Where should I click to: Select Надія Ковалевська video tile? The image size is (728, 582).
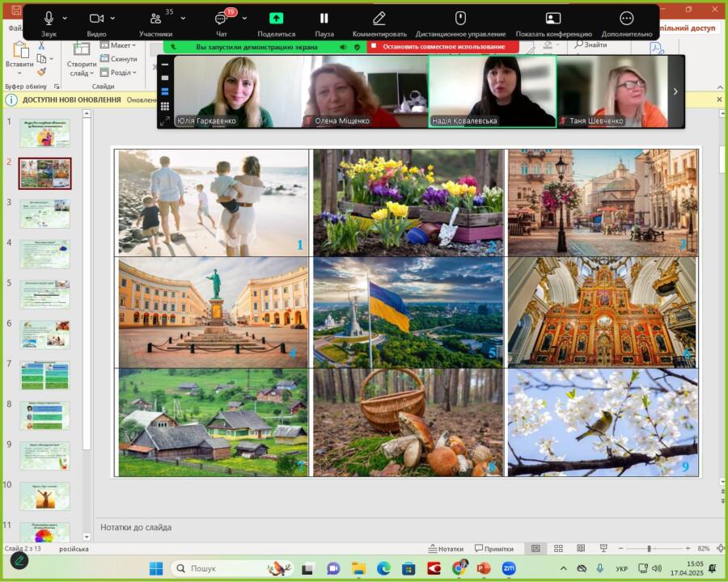[x=492, y=91]
